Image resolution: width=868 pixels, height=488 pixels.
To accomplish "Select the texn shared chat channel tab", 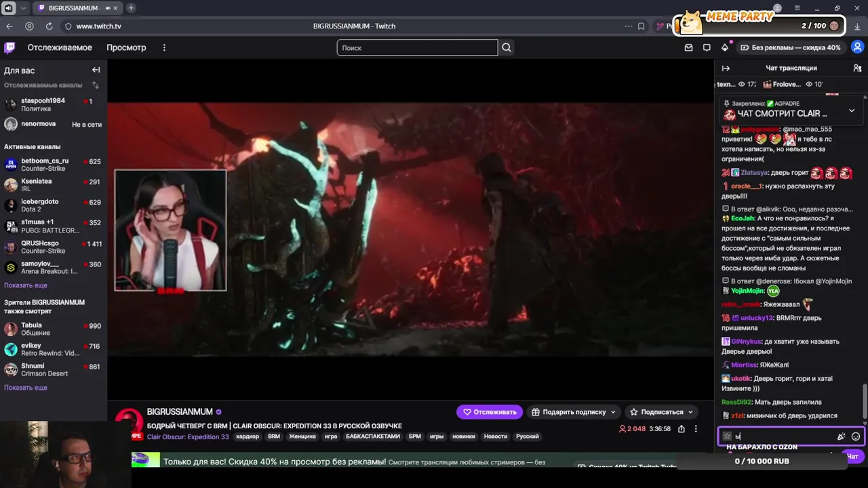I will click(x=736, y=85).
